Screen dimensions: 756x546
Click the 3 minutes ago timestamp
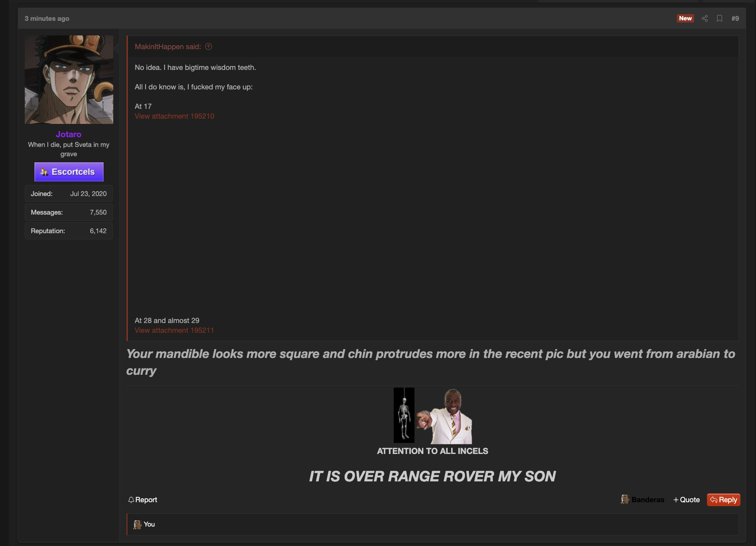tap(47, 18)
